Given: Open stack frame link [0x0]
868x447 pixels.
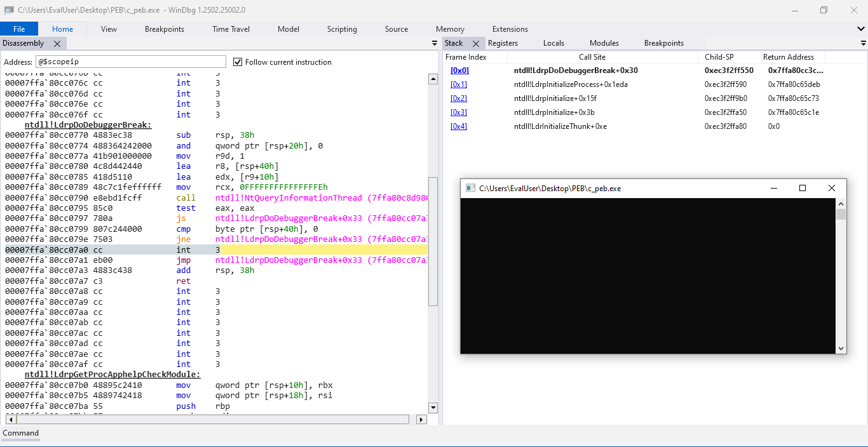Looking at the screenshot, I should click(x=459, y=70).
